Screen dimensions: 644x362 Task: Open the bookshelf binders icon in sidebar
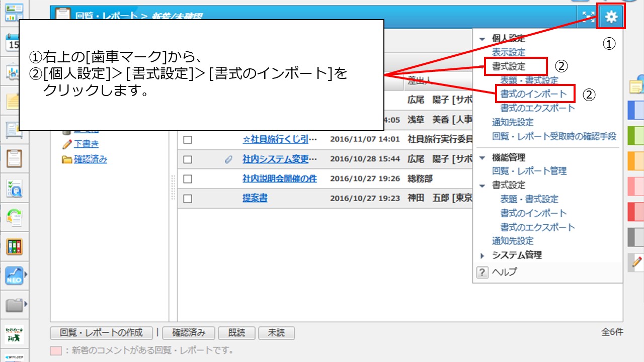14,247
